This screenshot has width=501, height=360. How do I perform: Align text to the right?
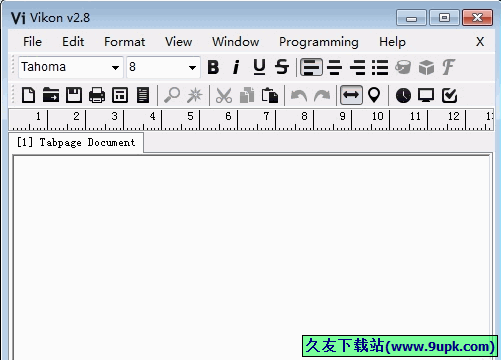point(357,67)
